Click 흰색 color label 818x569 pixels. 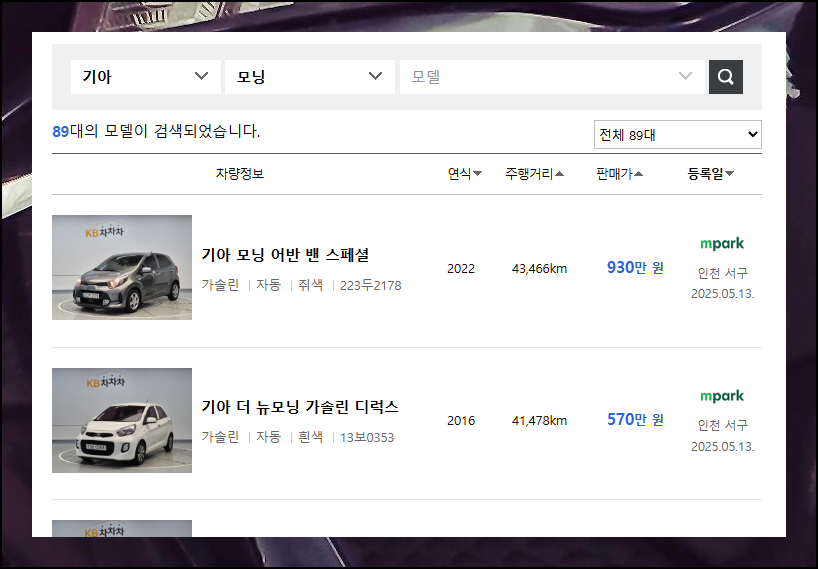pyautogui.click(x=310, y=437)
